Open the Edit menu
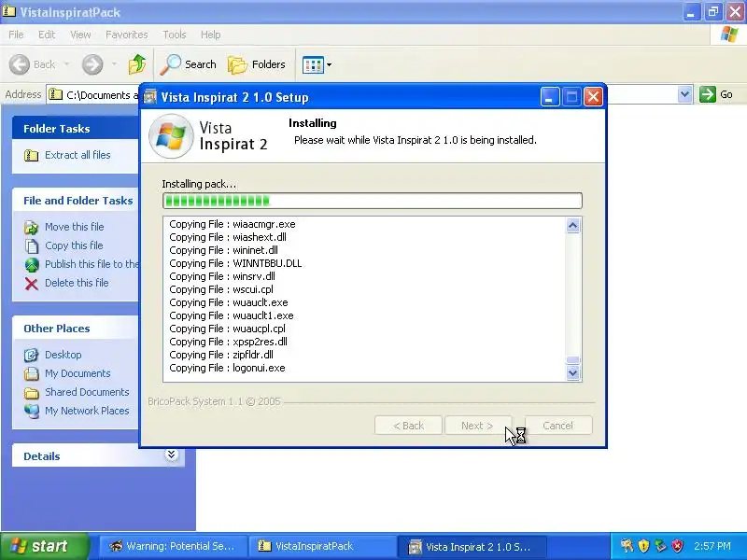Screen dimensions: 747x560 click(x=47, y=35)
